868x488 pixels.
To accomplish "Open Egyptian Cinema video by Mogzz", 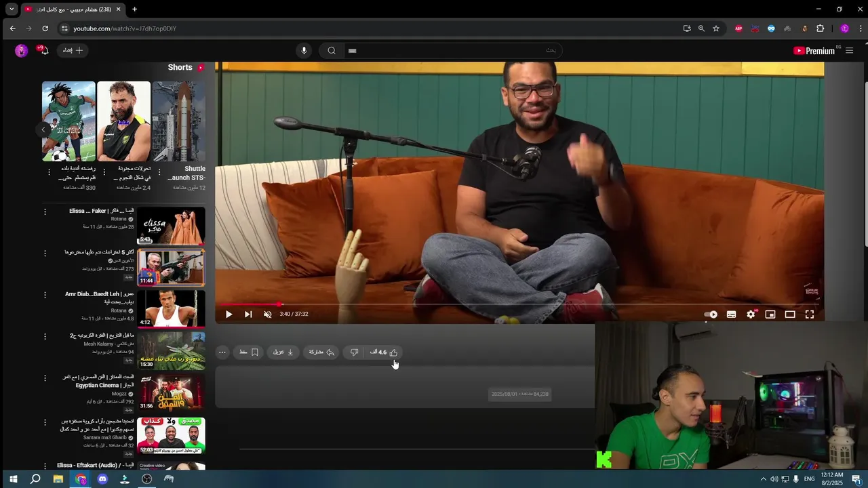I will [x=171, y=392].
